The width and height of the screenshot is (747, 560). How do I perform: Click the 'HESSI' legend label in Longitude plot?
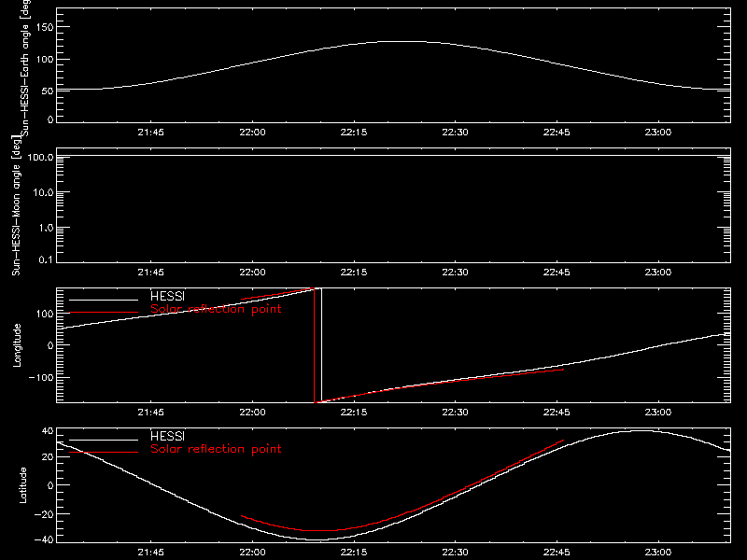(x=168, y=296)
